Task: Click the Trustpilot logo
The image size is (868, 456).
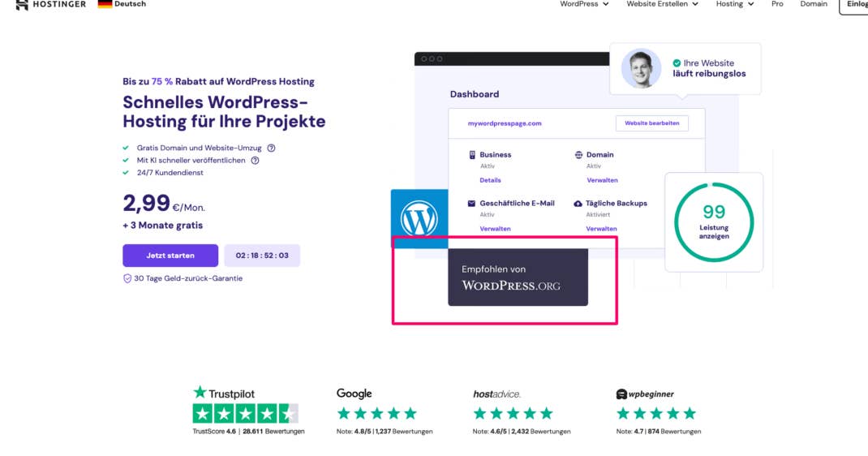Action: click(224, 394)
